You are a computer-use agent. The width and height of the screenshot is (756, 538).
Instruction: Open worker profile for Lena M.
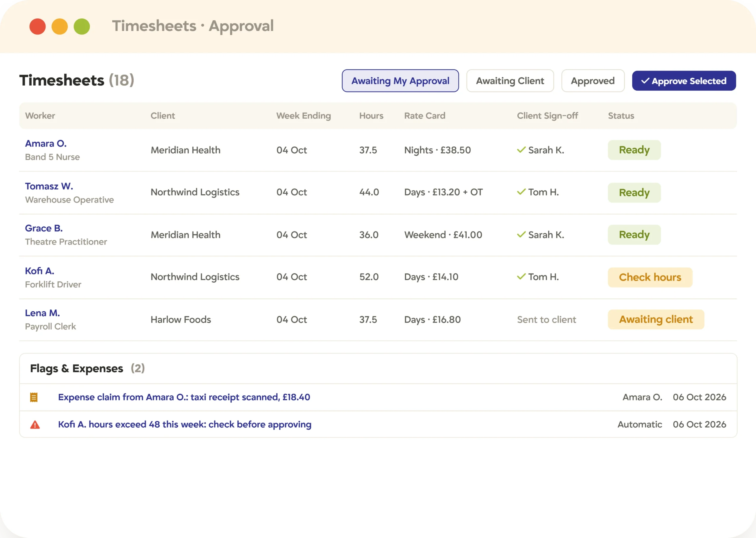click(43, 313)
